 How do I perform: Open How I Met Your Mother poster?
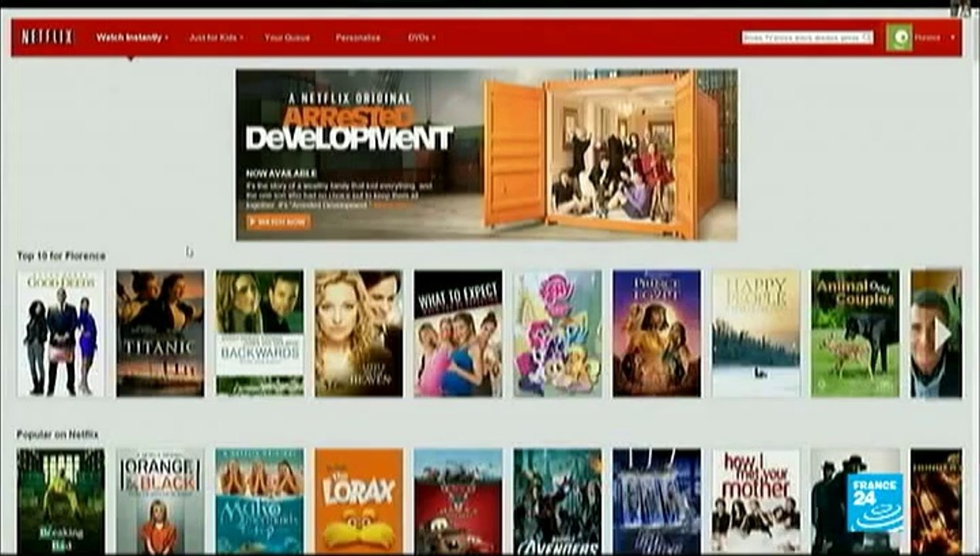pos(756,502)
